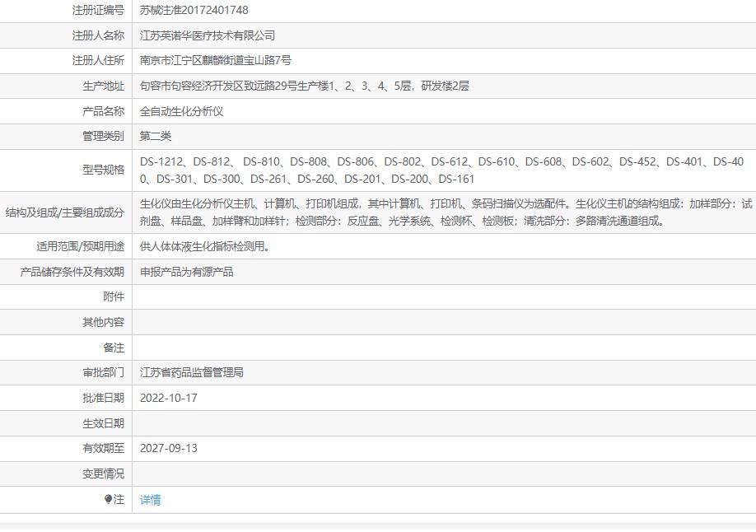
Task: Select the production address starting 句容市句容经济开发区
Action: coord(304,86)
